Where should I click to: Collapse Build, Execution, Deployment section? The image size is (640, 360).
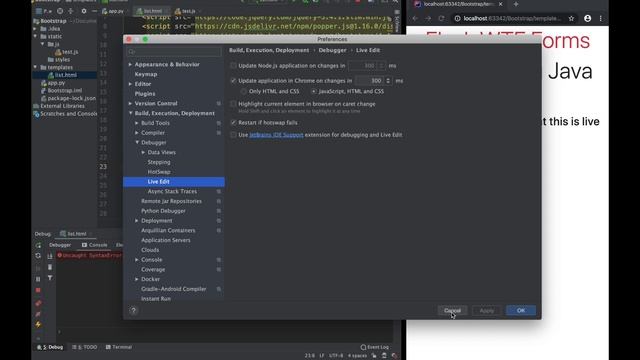tap(130, 113)
